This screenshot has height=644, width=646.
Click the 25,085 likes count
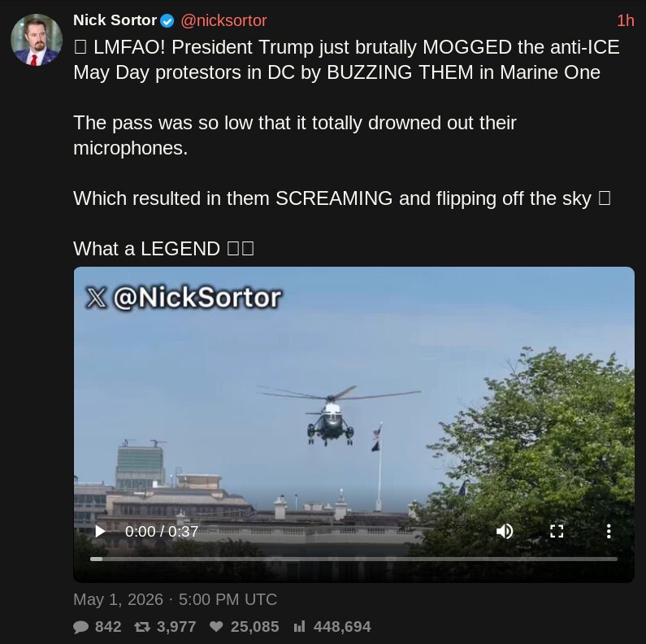[254, 627]
